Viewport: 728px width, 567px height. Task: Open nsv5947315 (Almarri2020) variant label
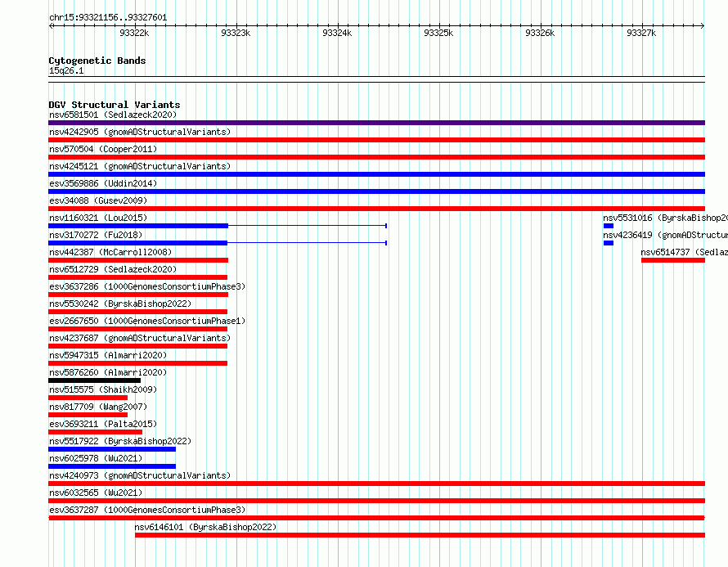point(108,355)
